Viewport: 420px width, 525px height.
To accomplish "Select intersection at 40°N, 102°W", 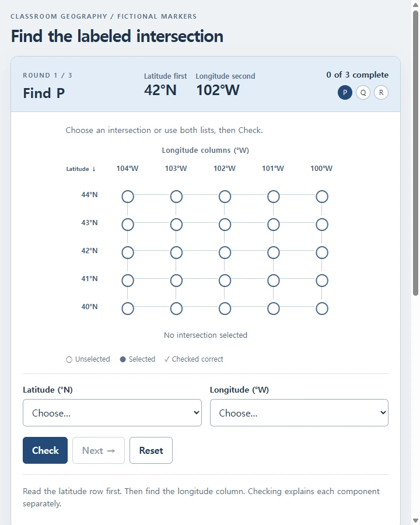I will pos(225,309).
